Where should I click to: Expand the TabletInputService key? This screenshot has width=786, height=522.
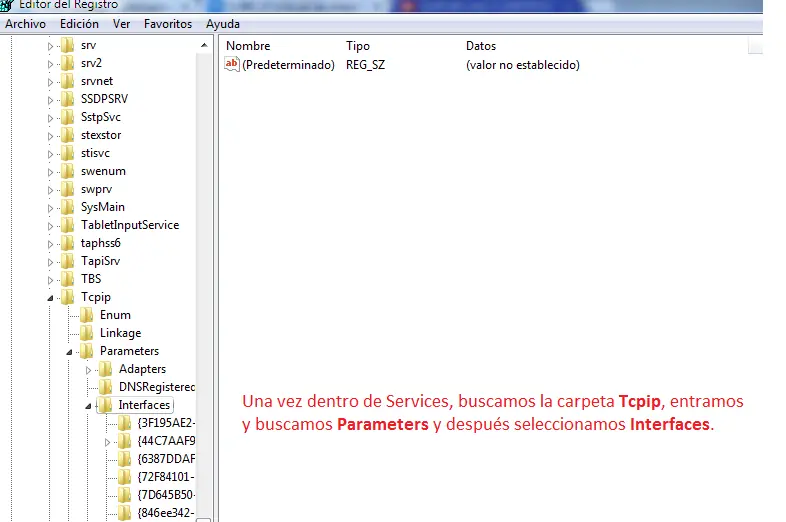(50, 226)
